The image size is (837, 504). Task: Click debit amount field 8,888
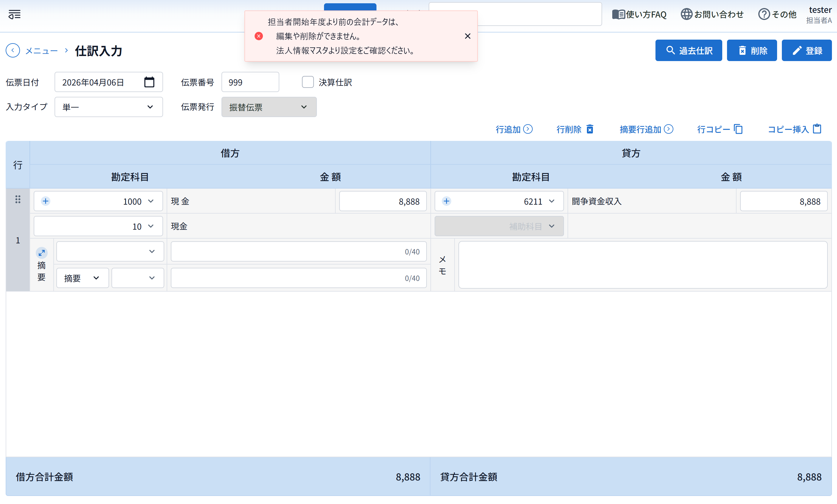coord(383,201)
